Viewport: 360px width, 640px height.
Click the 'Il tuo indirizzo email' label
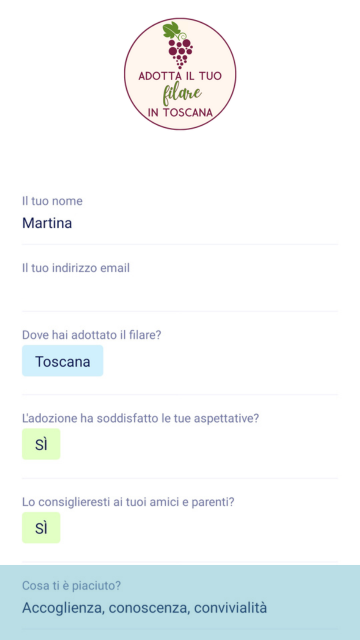[x=76, y=268]
